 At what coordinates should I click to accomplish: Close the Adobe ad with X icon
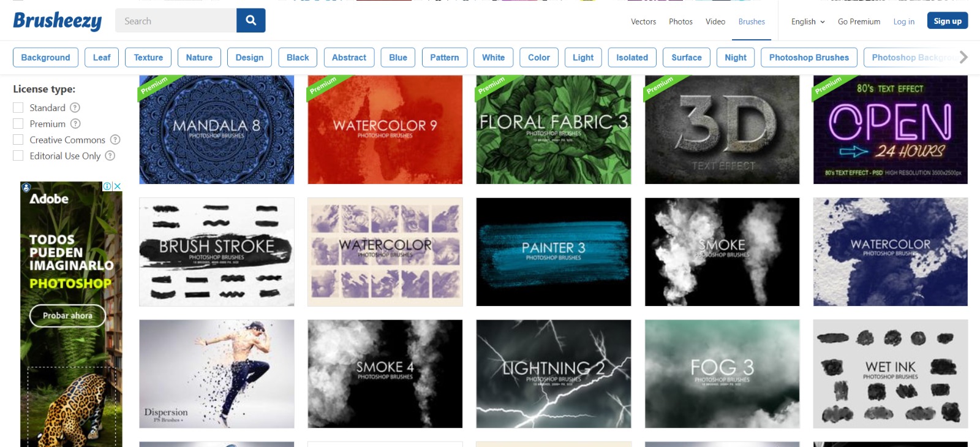[118, 186]
